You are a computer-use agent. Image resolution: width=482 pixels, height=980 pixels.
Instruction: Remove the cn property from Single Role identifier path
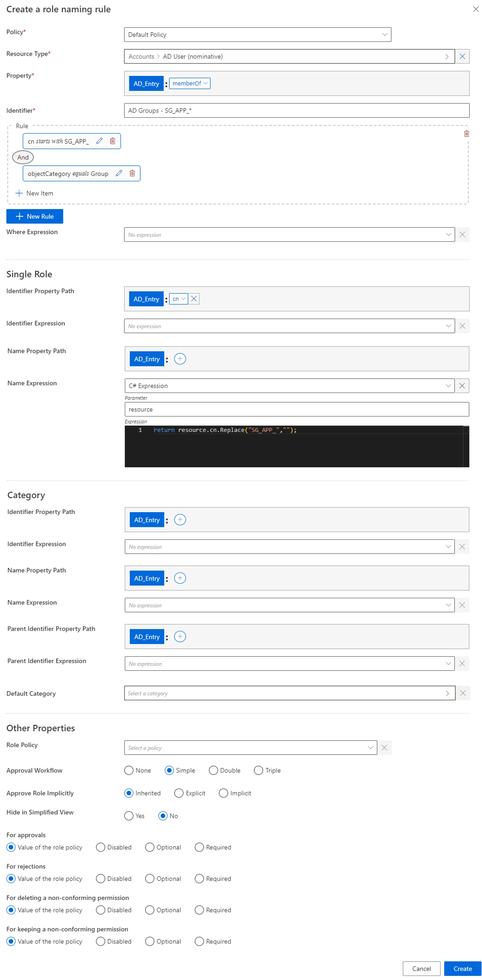click(x=194, y=299)
